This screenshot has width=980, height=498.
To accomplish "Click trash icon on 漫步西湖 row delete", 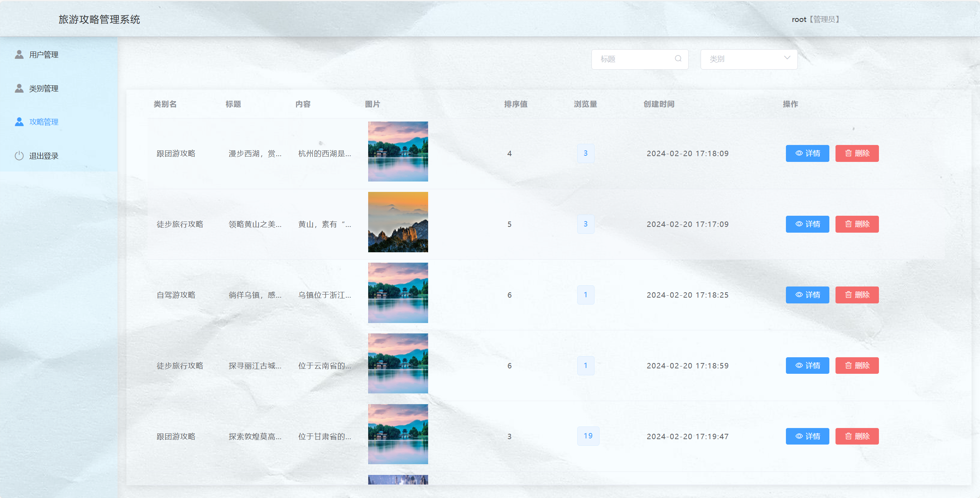I will 848,153.
